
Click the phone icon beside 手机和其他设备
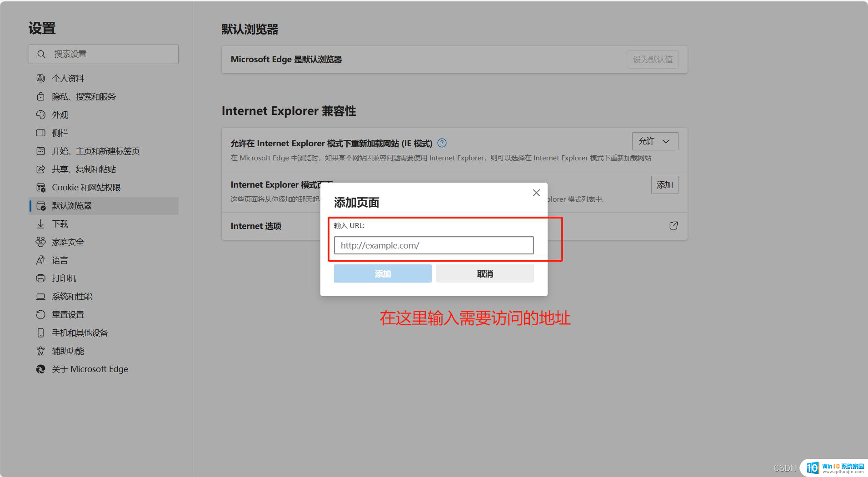(40, 333)
